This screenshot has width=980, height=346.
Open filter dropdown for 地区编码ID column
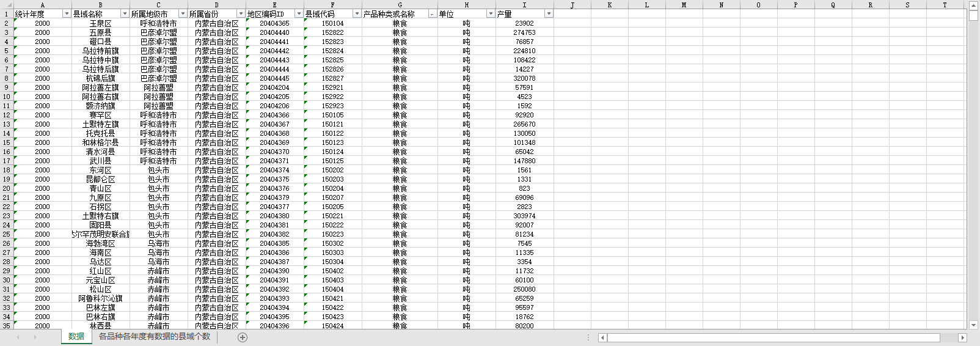299,13
